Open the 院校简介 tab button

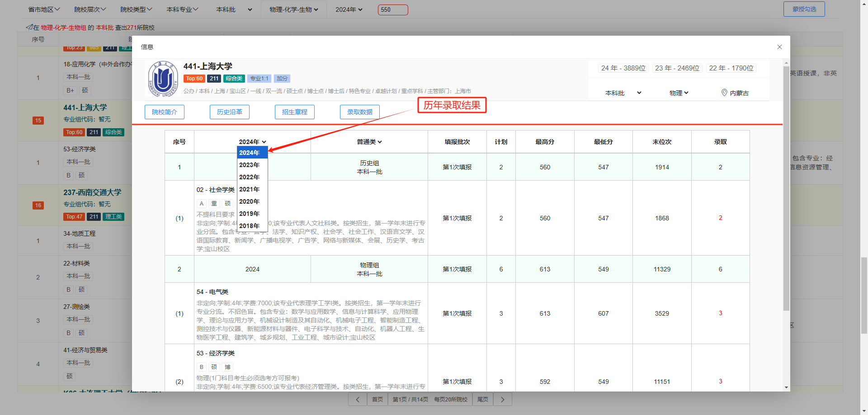click(x=165, y=112)
